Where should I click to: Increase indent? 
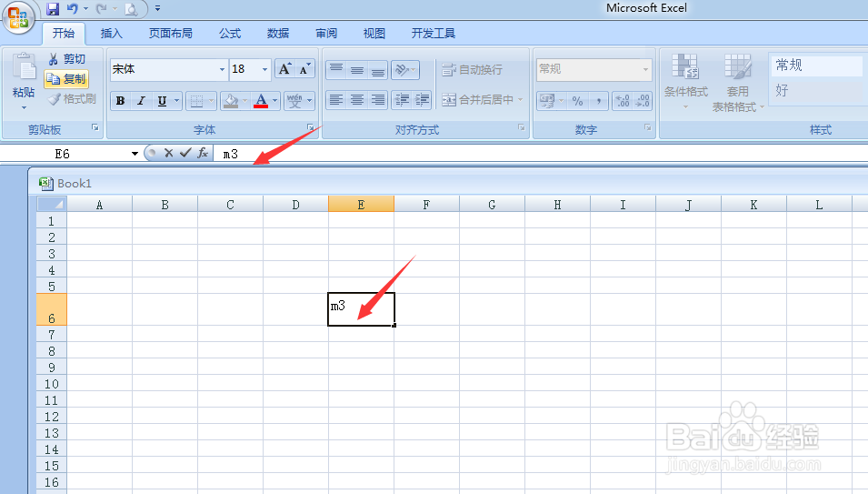422,100
